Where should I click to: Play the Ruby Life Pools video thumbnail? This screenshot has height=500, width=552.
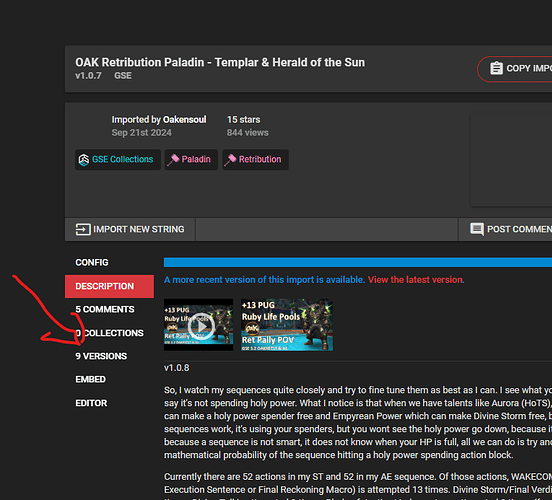[199, 325]
